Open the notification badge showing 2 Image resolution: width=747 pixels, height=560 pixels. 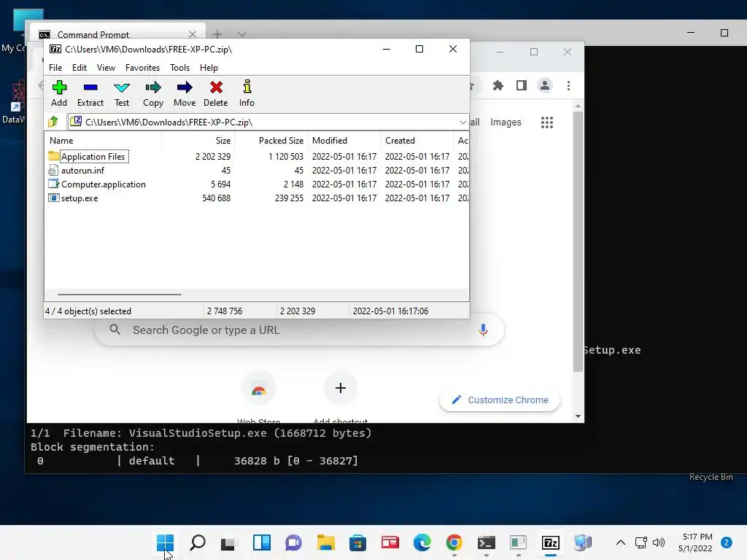coord(727,542)
